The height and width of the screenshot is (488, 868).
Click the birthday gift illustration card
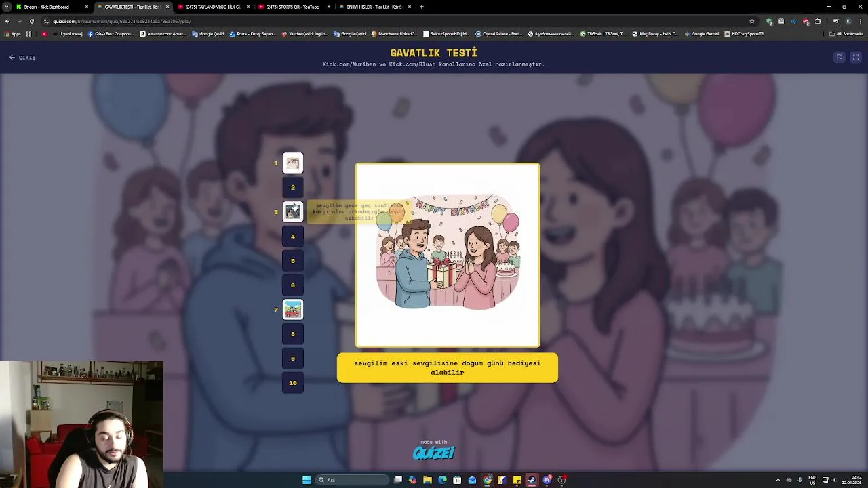(x=448, y=255)
